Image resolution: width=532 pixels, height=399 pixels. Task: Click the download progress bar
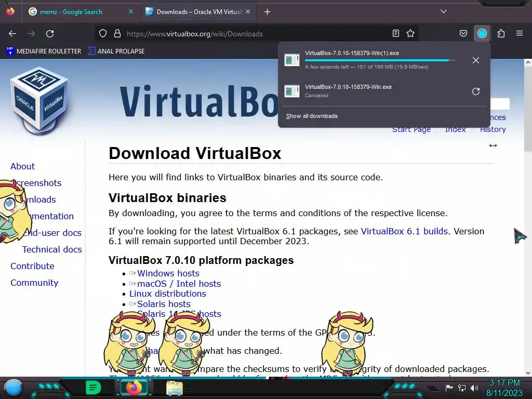pos(380,60)
